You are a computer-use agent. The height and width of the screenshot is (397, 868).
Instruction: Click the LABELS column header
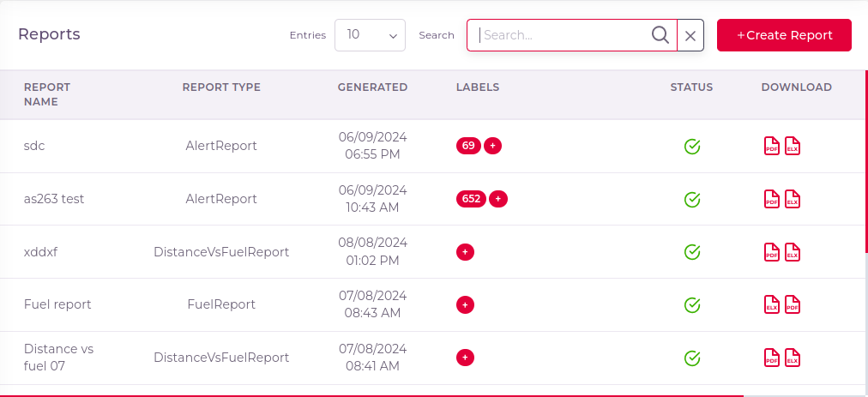point(478,87)
